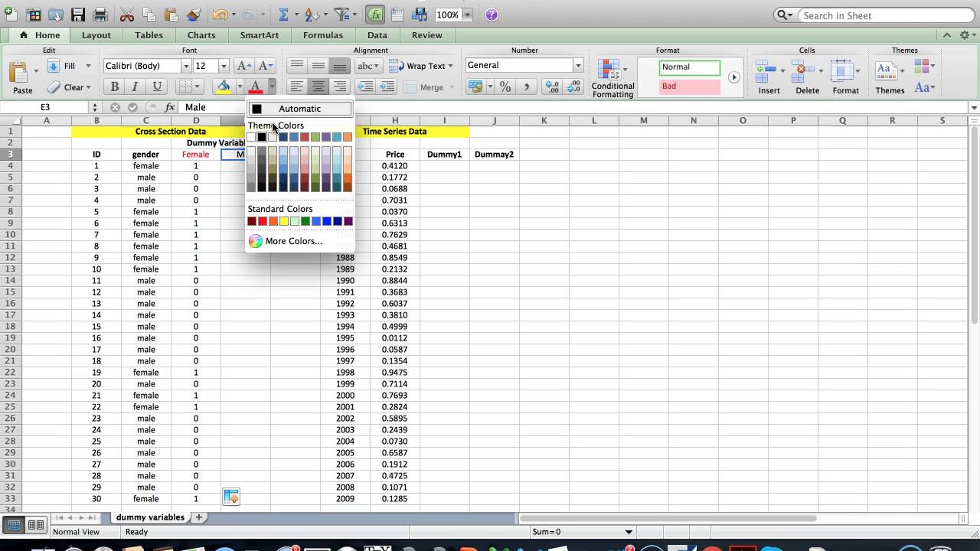This screenshot has height=551, width=980.
Task: Switch to the Tables ribbon tab
Action: coord(149,35)
